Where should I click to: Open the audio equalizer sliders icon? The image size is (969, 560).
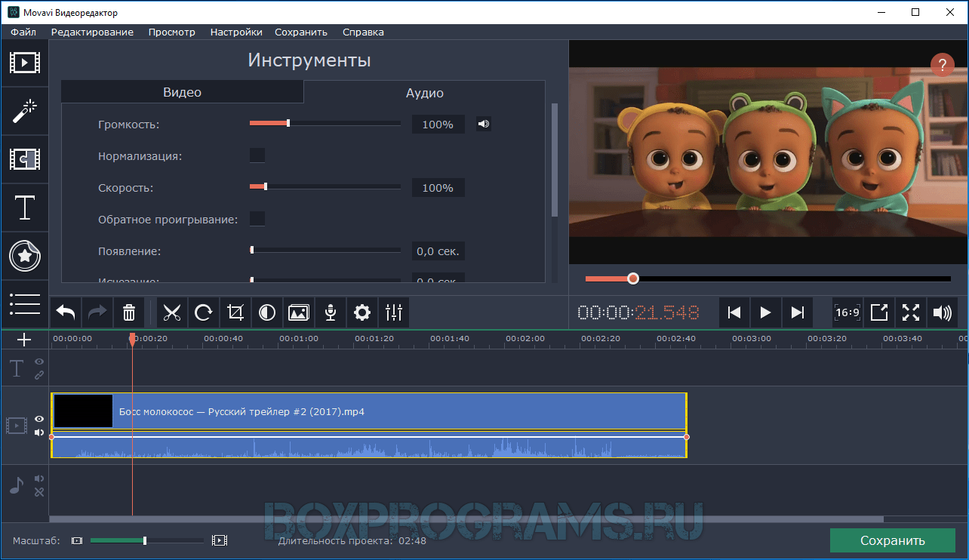(394, 312)
